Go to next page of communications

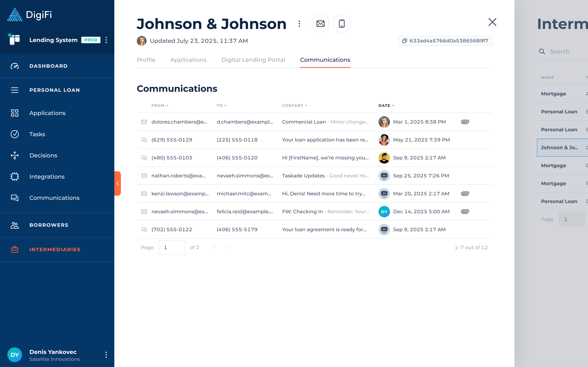(229, 247)
